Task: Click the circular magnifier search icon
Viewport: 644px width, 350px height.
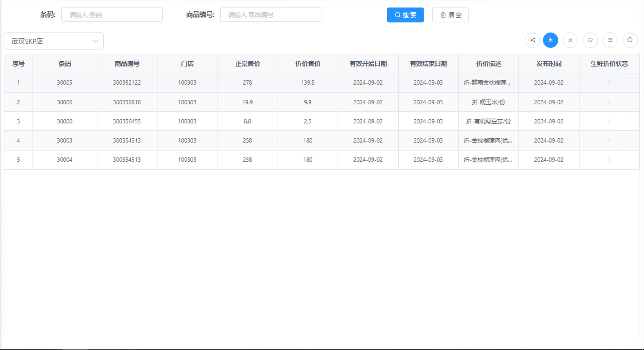Action: tap(630, 40)
